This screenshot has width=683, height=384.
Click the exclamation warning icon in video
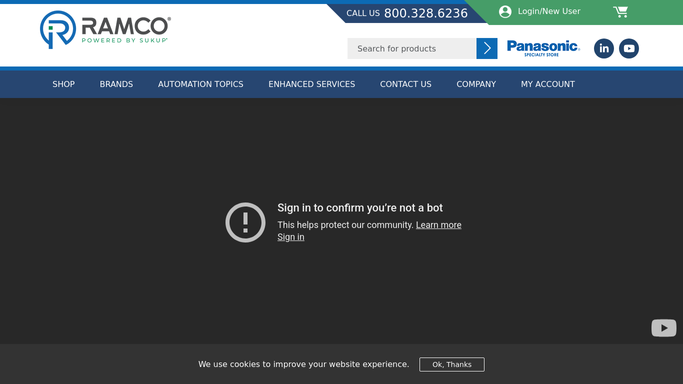pos(245,222)
